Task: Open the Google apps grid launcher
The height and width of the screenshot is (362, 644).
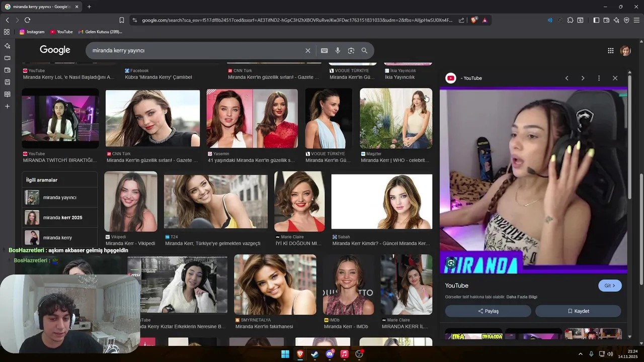Action: [x=610, y=50]
